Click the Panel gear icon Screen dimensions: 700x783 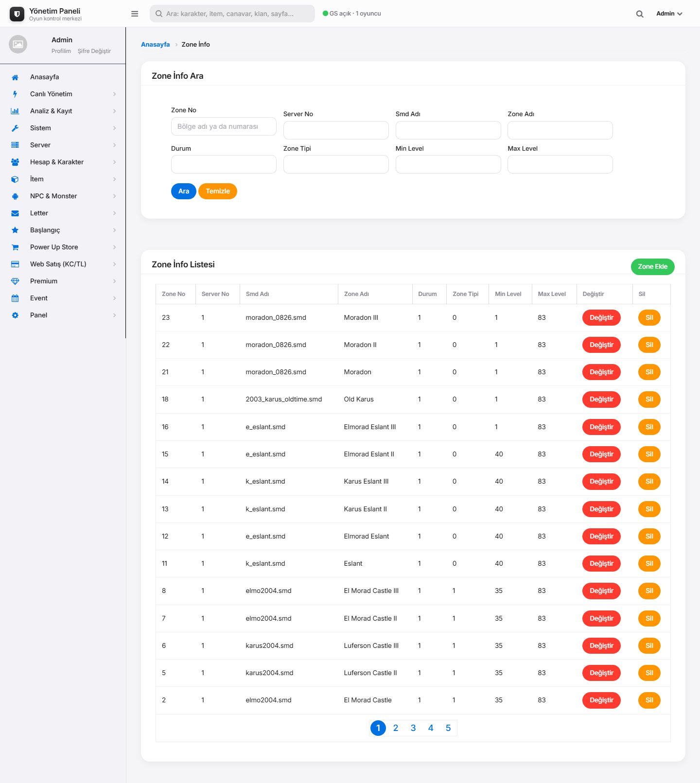15,315
